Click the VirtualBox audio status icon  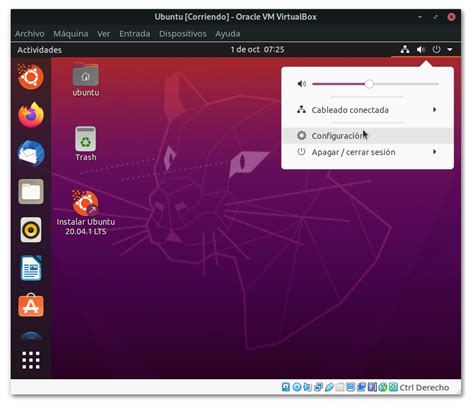pos(307,387)
